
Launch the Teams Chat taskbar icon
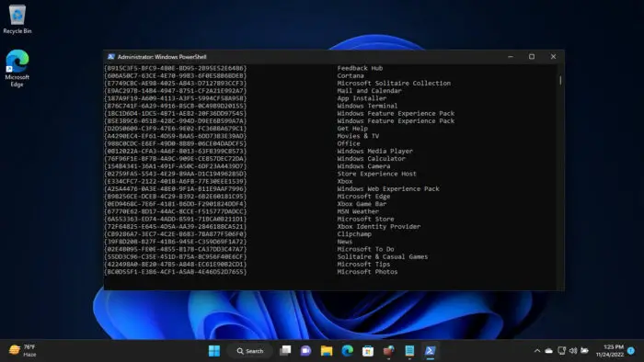click(305, 351)
